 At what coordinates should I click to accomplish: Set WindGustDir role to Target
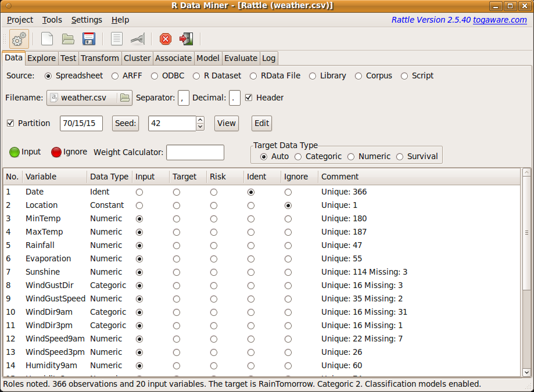tap(176, 285)
